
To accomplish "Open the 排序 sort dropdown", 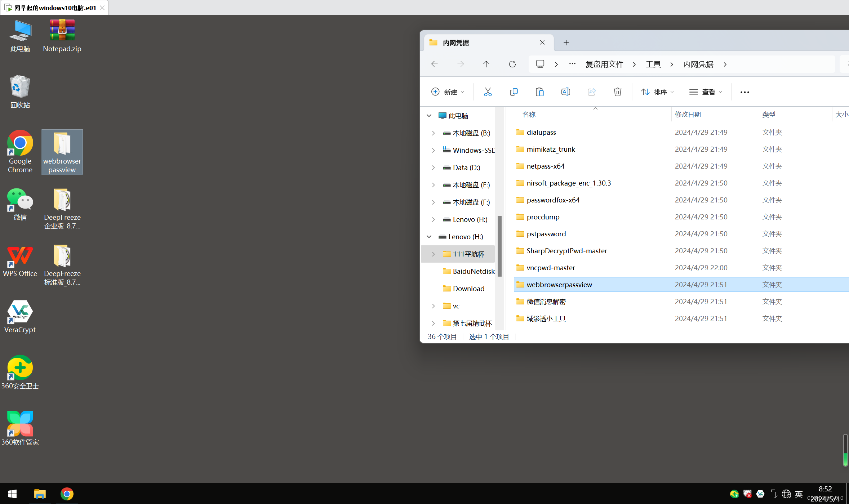I will [x=657, y=92].
